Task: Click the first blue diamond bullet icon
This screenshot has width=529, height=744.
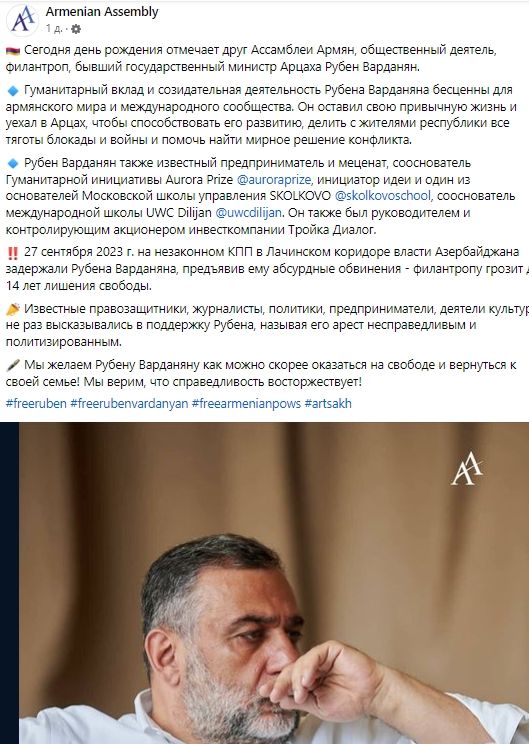Action: [x=13, y=91]
